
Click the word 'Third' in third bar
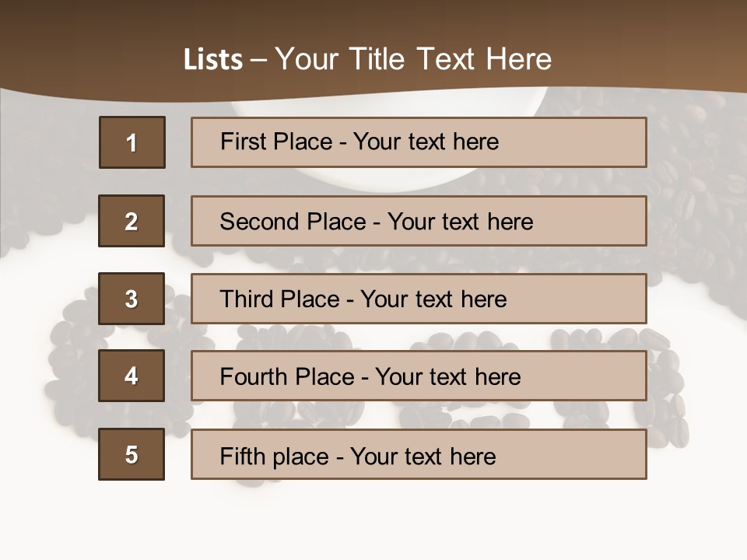point(247,299)
